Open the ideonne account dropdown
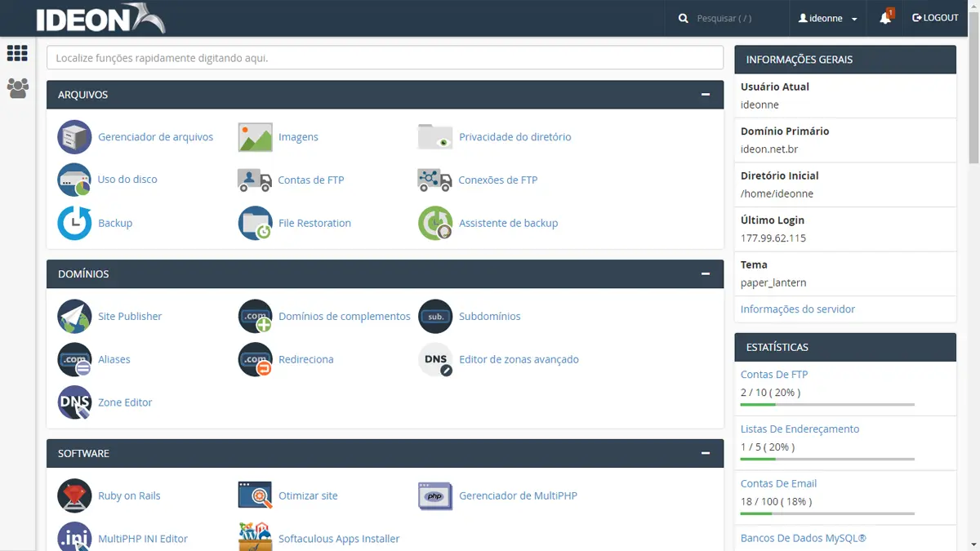 (x=827, y=17)
